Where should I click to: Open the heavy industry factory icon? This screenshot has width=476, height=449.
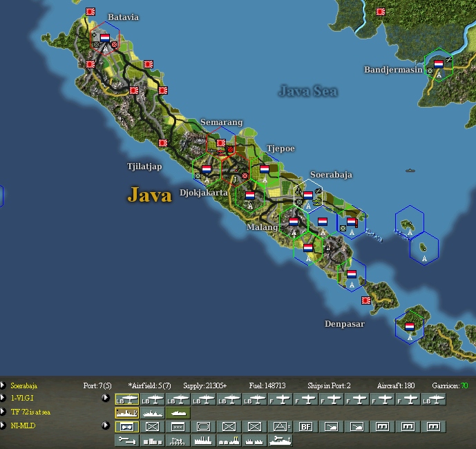coord(203,441)
